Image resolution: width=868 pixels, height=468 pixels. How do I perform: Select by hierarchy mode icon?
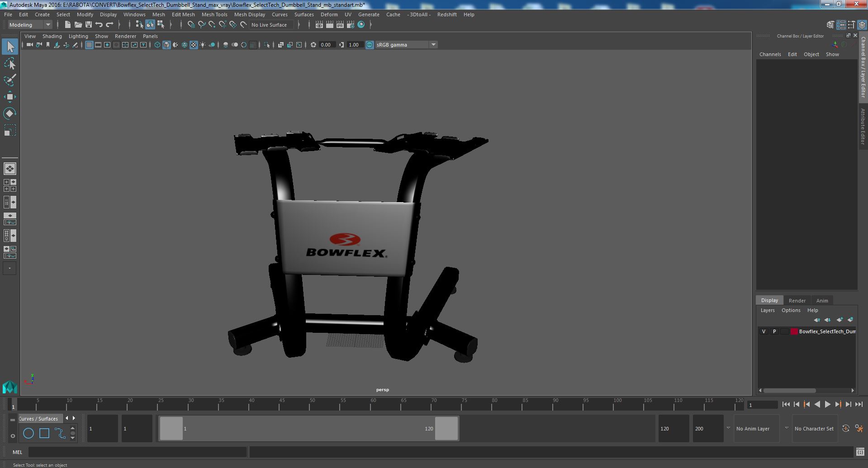pos(139,25)
